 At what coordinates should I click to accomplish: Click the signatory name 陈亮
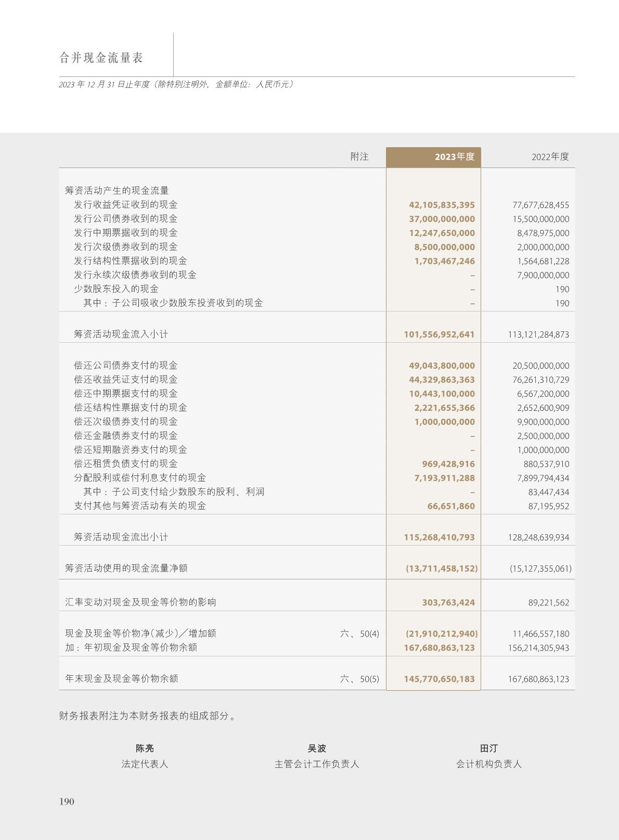tap(145, 748)
